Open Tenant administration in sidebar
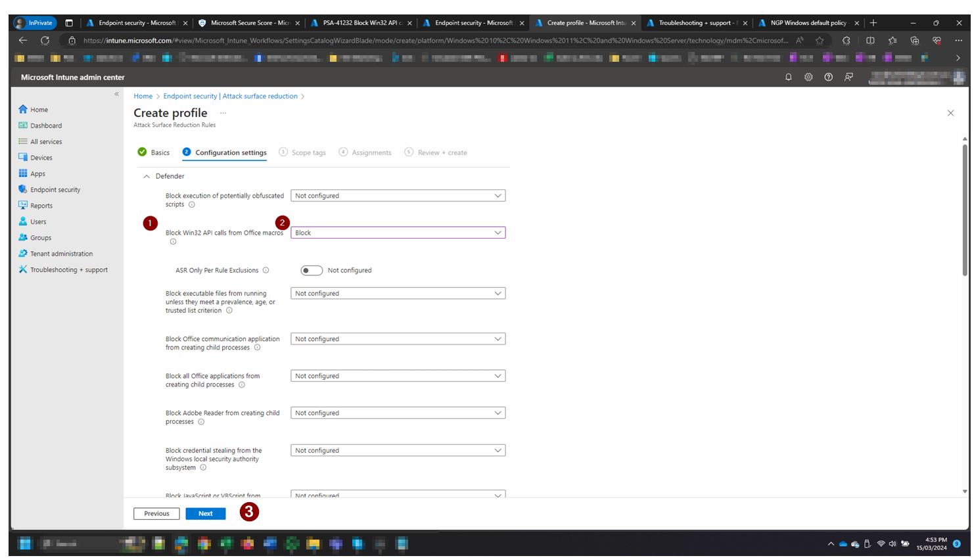 (x=56, y=254)
